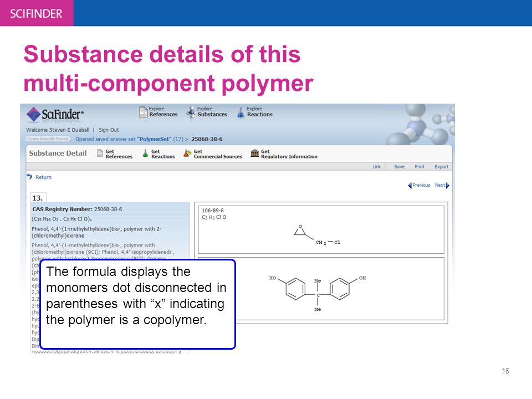
Task: Click the Return arrow icon
Action: tap(29, 177)
